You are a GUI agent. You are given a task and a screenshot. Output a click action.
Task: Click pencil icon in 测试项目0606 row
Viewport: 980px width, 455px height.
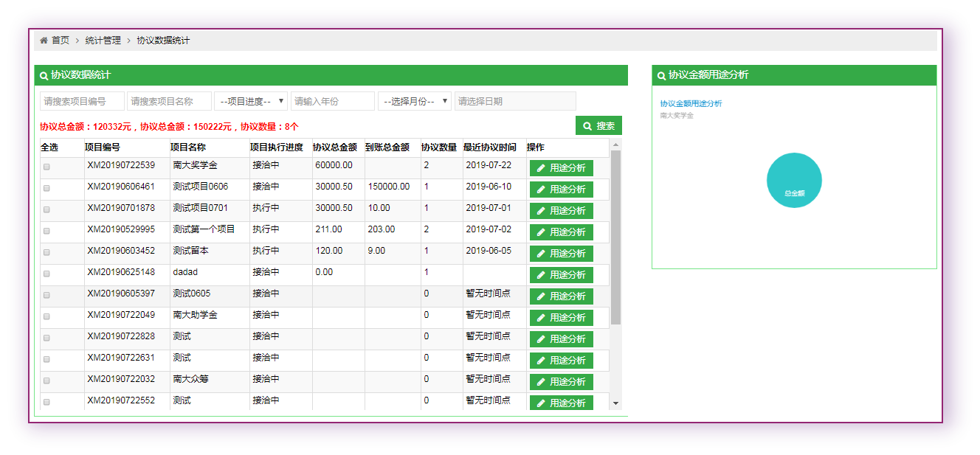pyautogui.click(x=541, y=190)
